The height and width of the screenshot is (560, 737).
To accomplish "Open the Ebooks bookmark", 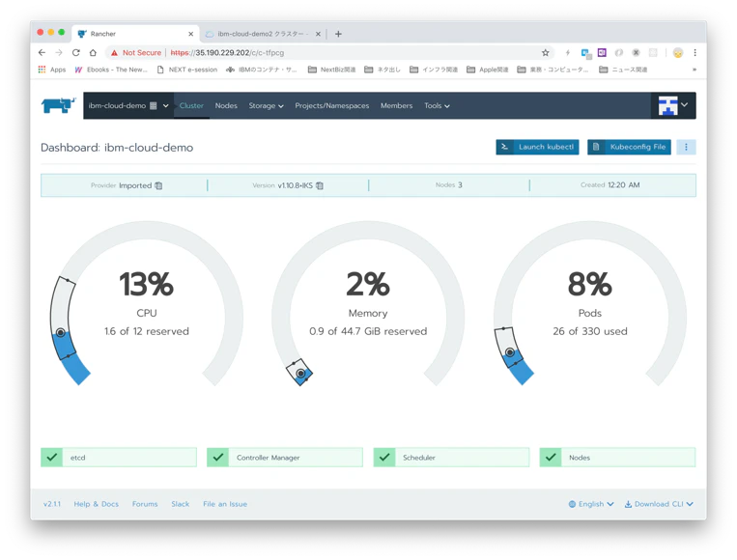I will [x=111, y=70].
